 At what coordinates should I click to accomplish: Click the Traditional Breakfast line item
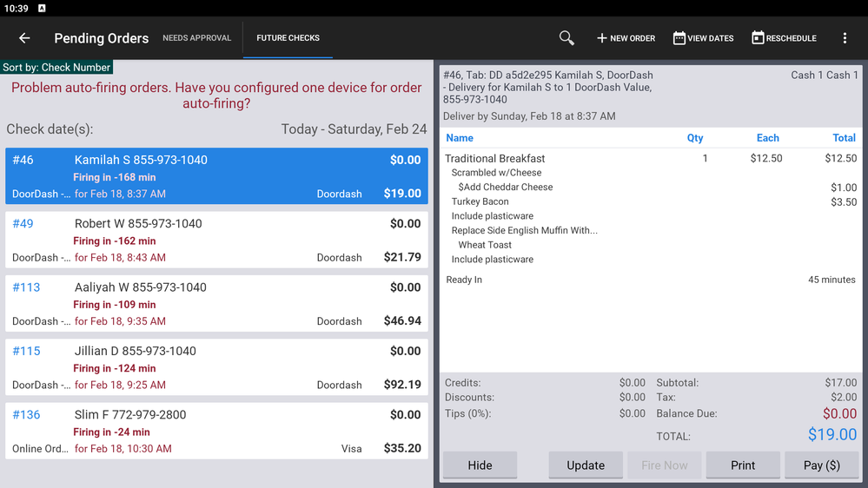[495, 158]
